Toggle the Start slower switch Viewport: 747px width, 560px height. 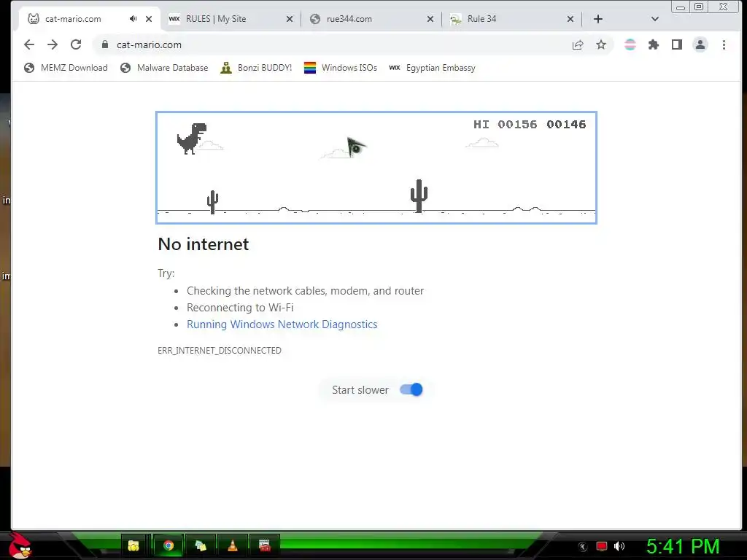pos(411,389)
